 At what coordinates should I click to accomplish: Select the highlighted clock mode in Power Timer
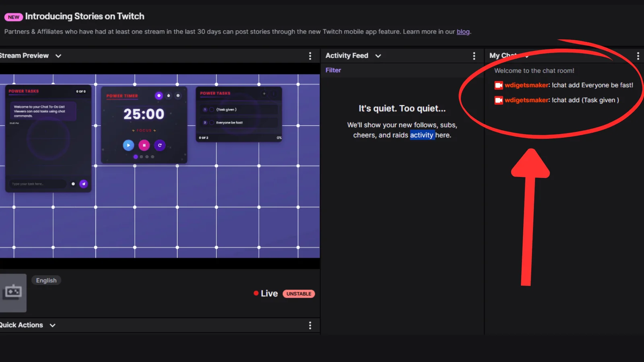(x=159, y=96)
